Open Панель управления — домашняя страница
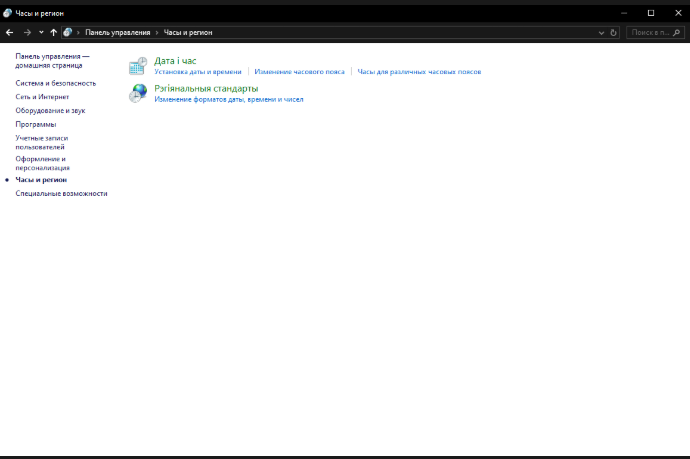Viewport: 690px width, 459px height. 52,61
